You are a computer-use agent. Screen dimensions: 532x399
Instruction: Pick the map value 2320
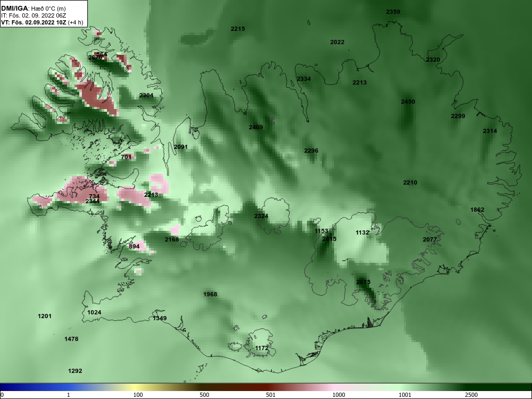pos(433,60)
